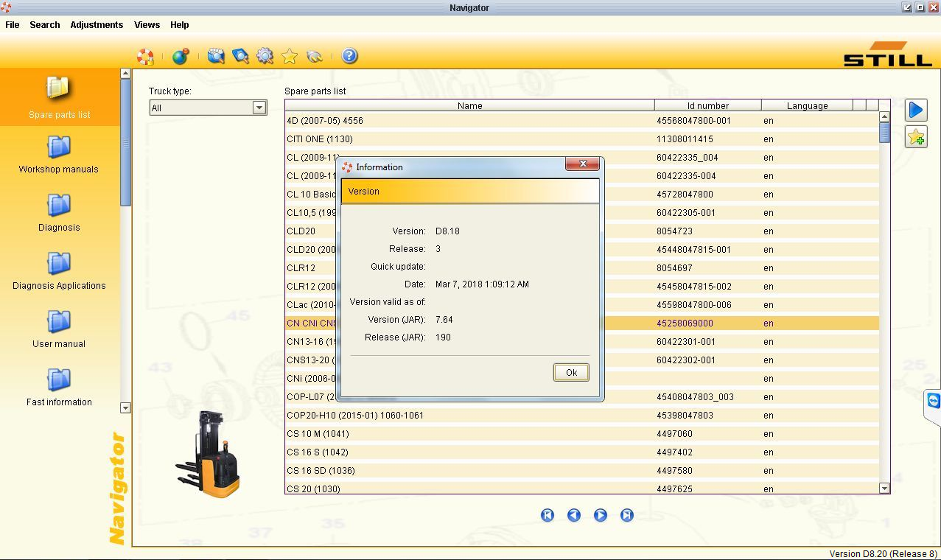Click the gear search toolbar icon
The width and height of the screenshot is (941, 560).
coord(265,56)
